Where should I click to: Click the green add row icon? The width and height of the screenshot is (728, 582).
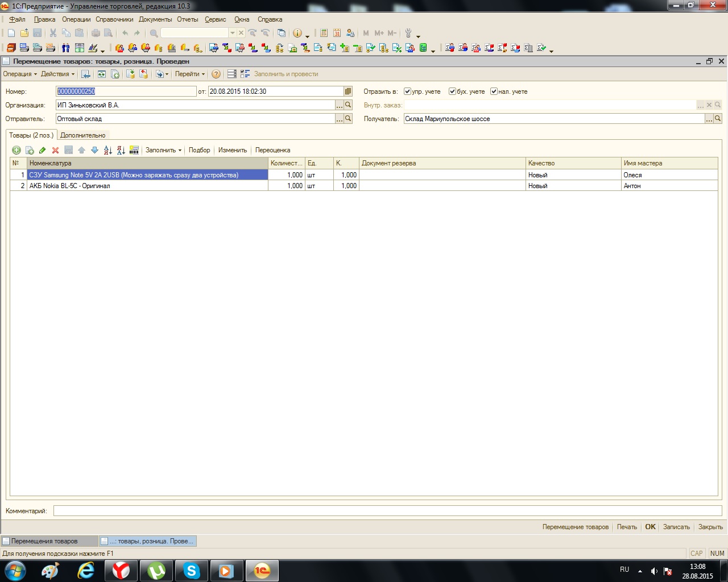[x=16, y=150]
